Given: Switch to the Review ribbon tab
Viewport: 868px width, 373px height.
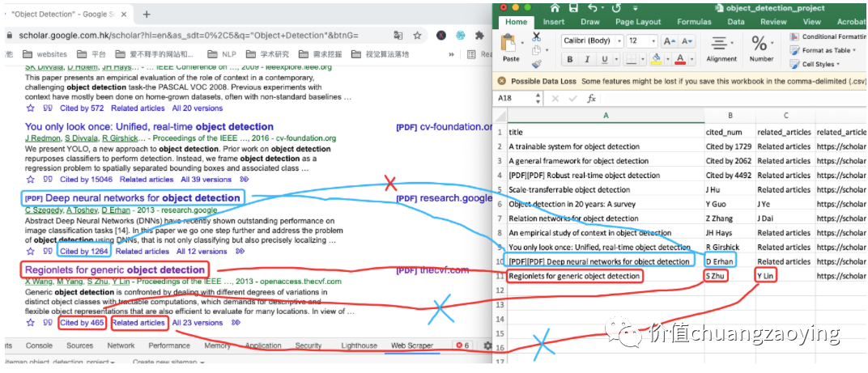Looking at the screenshot, I should point(773,22).
